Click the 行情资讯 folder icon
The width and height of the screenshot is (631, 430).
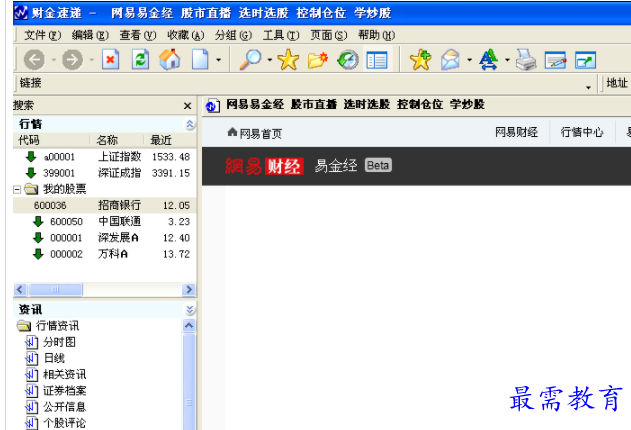coord(24,325)
